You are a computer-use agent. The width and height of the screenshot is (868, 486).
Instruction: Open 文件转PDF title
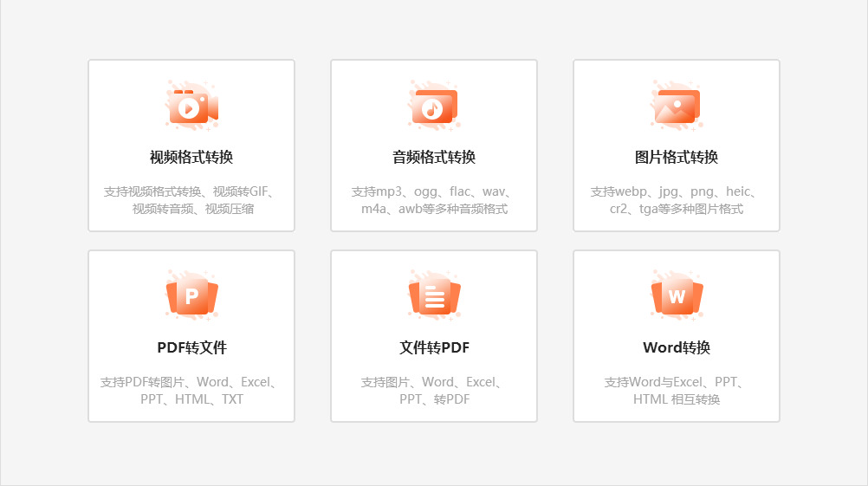434,347
